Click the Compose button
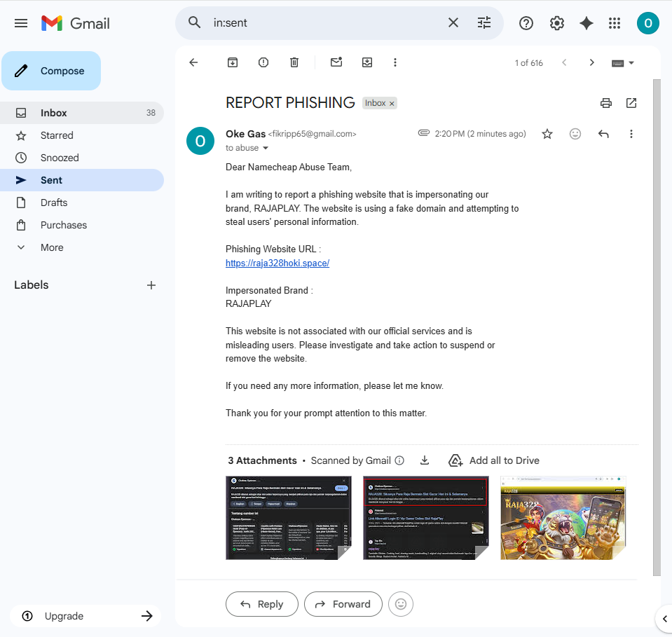Image resolution: width=672 pixels, height=637 pixels. tap(51, 71)
